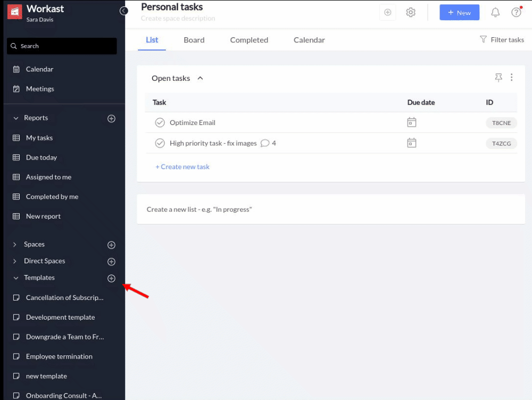532x400 pixels.
Task: Open Calendar from the sidebar
Action: [x=39, y=69]
